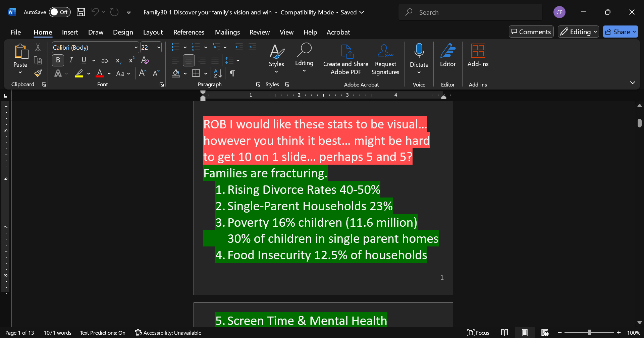Click the Comments button
Screen dimensions: 644x338
(531, 32)
